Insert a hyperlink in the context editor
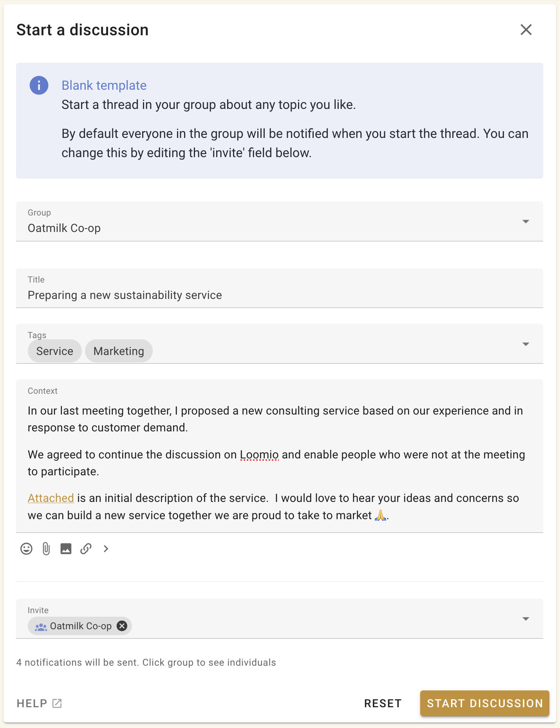 point(86,549)
